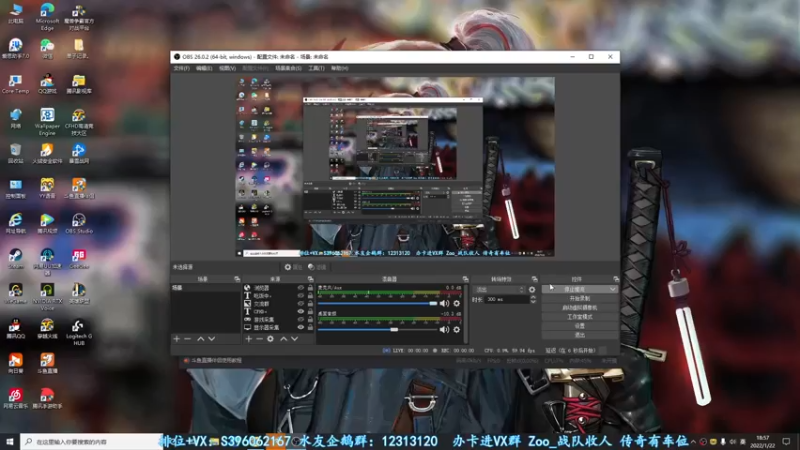
Task: Adjust the first mixer channel volume slider
Action: 378,304
